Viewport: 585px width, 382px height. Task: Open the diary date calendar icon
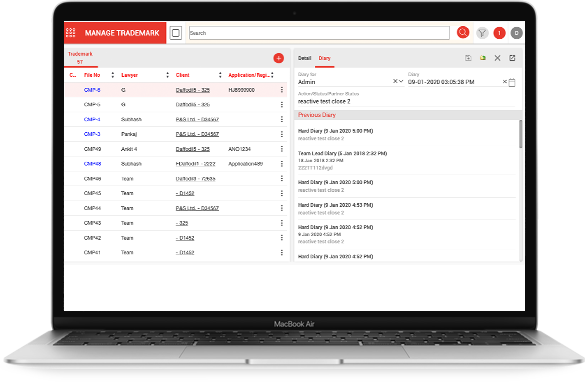[512, 82]
